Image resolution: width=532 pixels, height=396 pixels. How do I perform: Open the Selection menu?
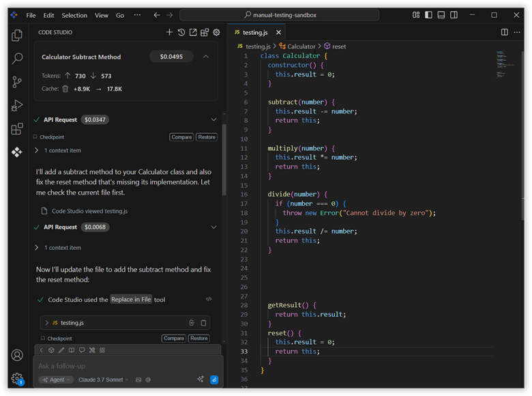74,15
